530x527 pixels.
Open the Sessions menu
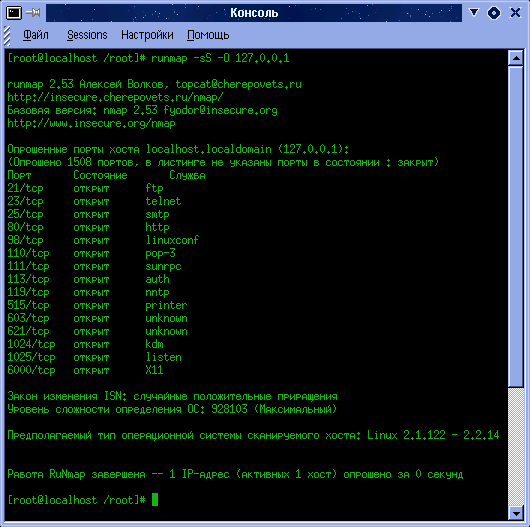point(87,35)
